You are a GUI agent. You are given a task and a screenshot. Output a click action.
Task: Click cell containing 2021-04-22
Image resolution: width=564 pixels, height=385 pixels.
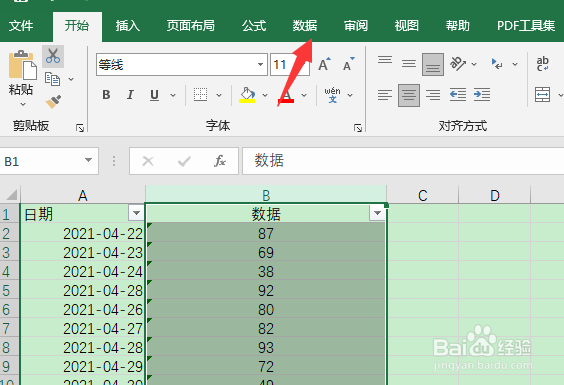(x=83, y=234)
